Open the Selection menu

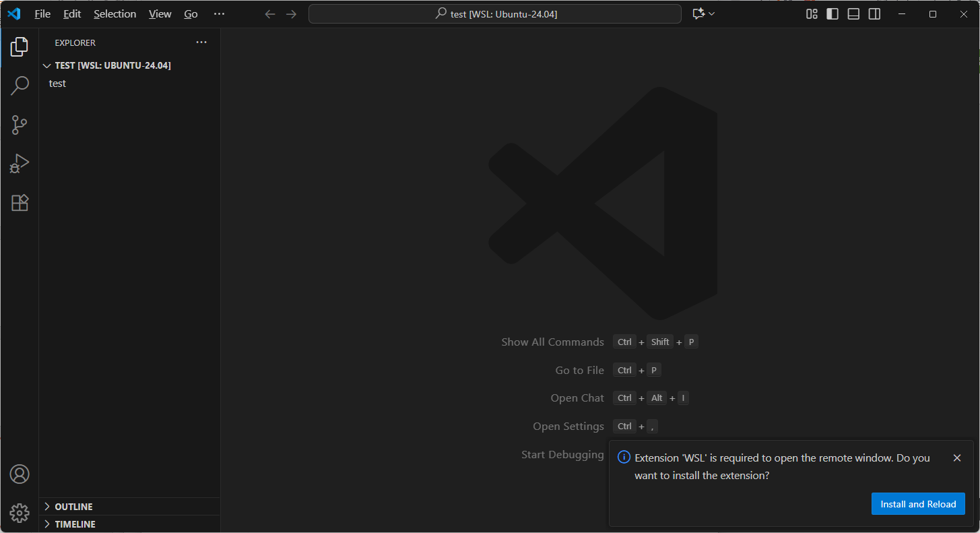115,13
